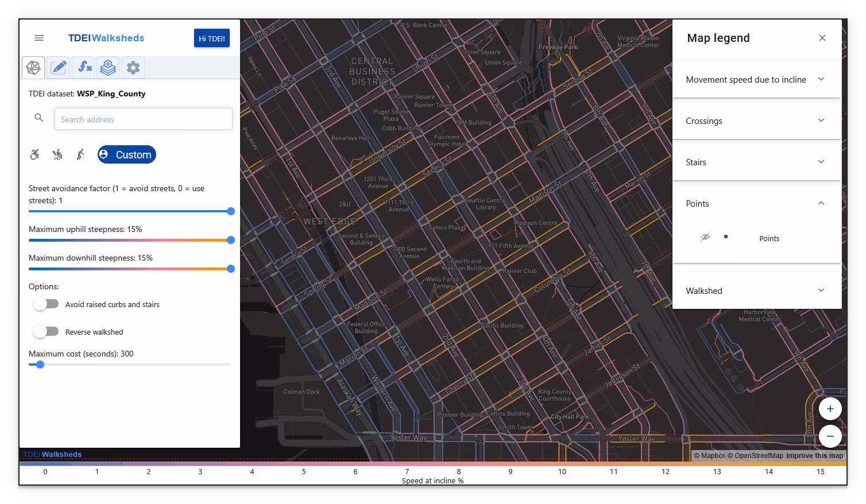Select the powered wheelchair profile
The width and height of the screenshot is (866, 504).
tap(57, 154)
